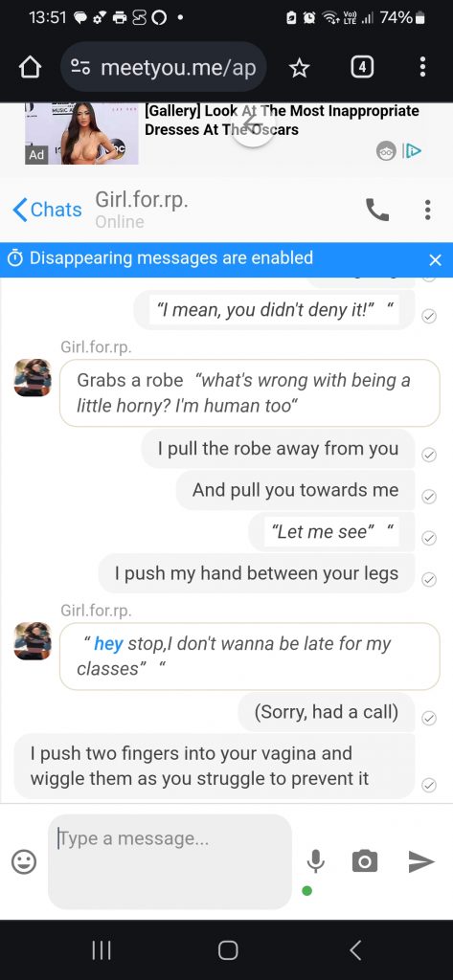Open the chat options three-dot menu

[427, 210]
